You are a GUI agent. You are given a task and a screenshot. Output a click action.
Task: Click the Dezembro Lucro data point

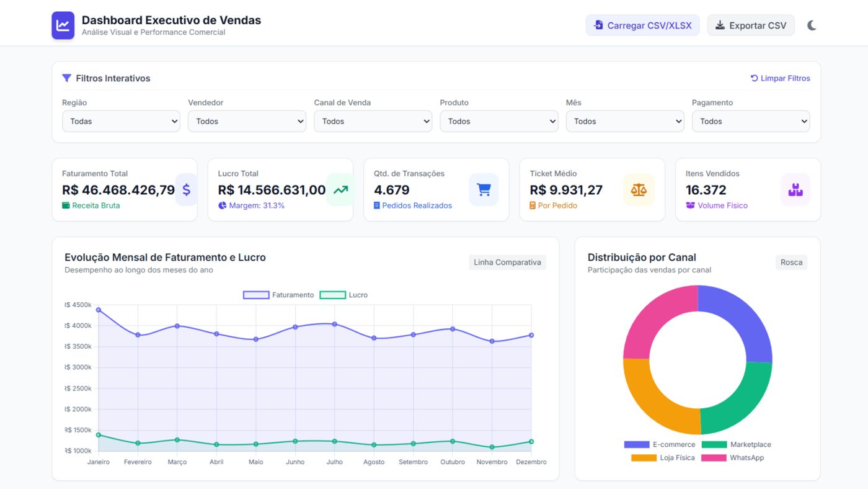pyautogui.click(x=531, y=442)
